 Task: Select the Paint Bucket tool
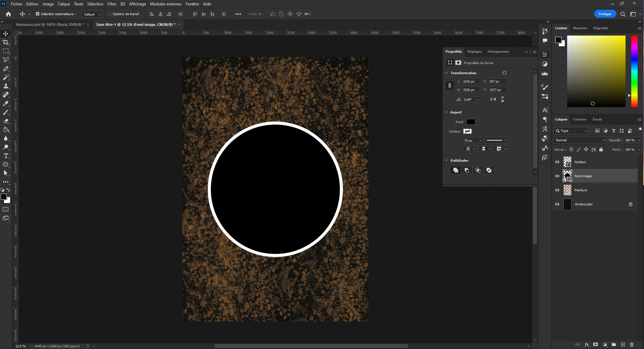point(6,130)
